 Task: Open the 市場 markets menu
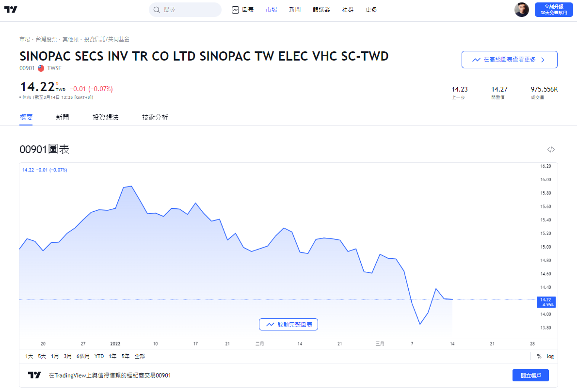click(x=271, y=10)
